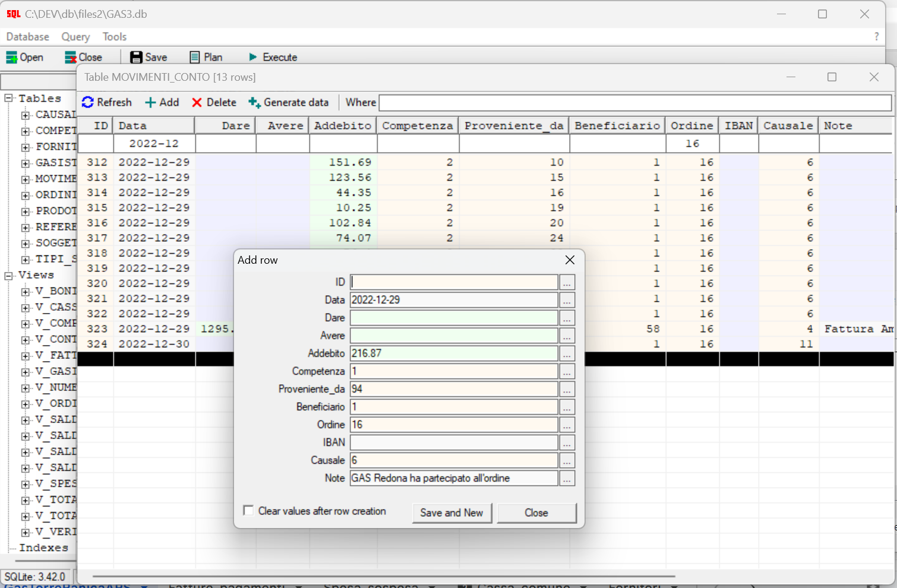View the query Plan
The image size is (897, 588).
(x=206, y=56)
